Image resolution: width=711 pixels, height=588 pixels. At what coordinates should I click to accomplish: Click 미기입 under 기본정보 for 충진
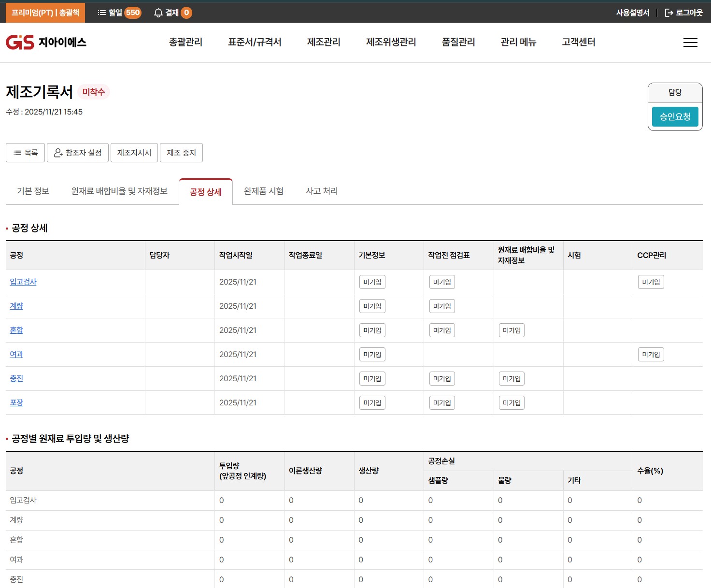[372, 379]
